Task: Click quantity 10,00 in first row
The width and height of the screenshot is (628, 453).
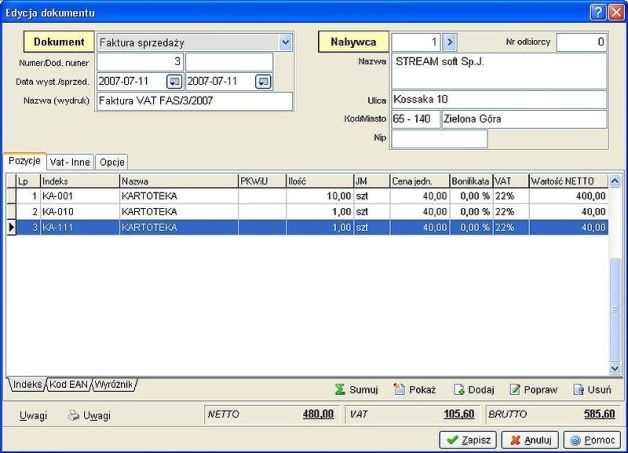Action: (x=320, y=196)
